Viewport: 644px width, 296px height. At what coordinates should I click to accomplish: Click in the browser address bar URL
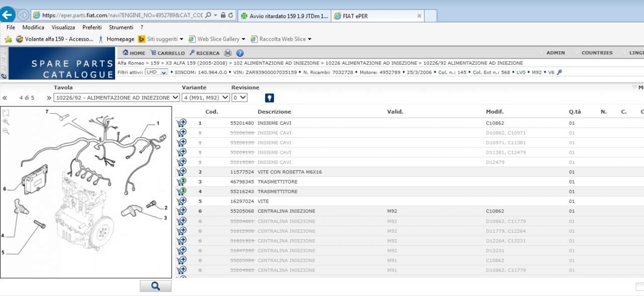[122, 16]
